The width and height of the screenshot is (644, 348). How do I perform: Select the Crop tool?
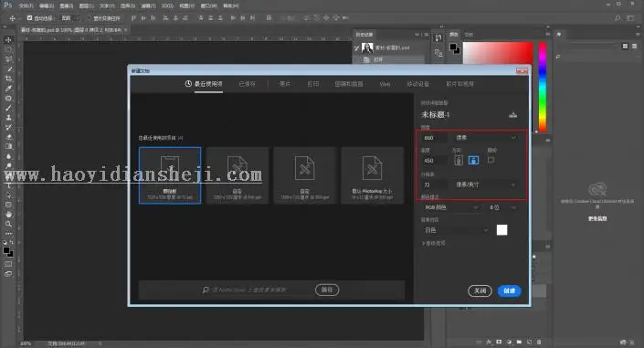(x=8, y=79)
